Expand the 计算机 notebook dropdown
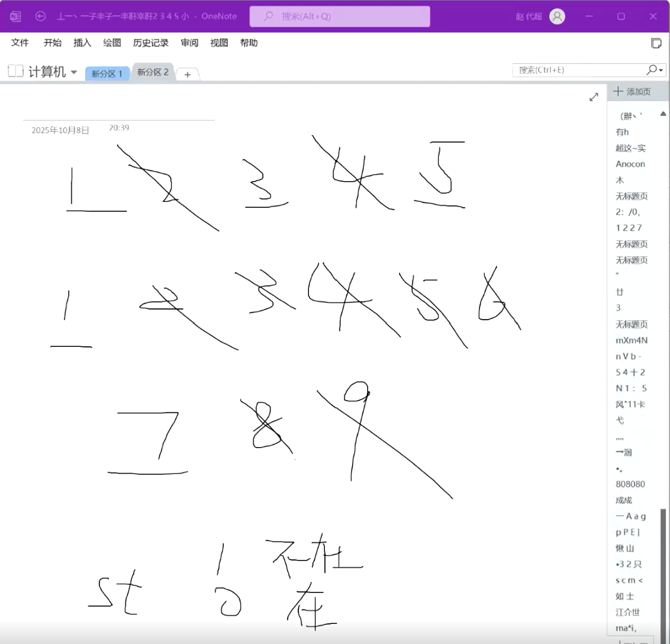 [74, 72]
